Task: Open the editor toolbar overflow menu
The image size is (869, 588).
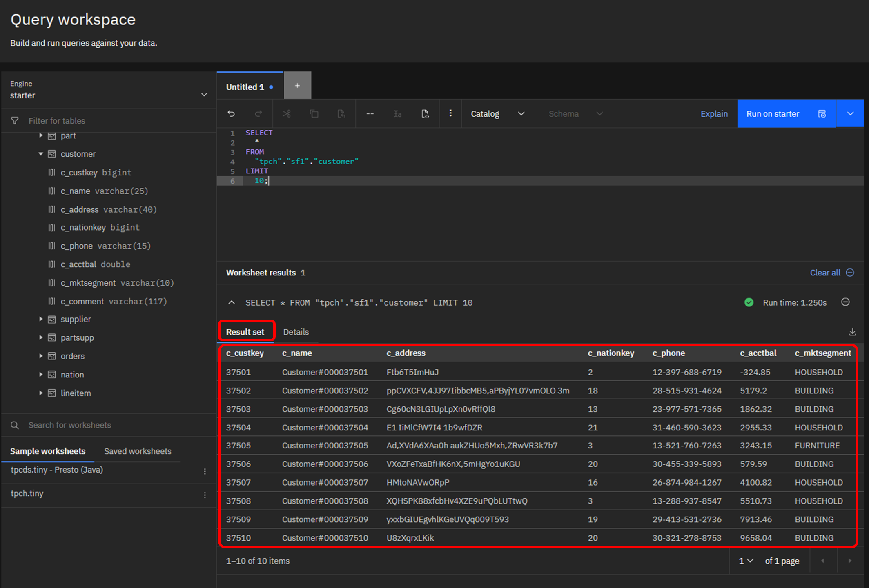Action: tap(450, 113)
